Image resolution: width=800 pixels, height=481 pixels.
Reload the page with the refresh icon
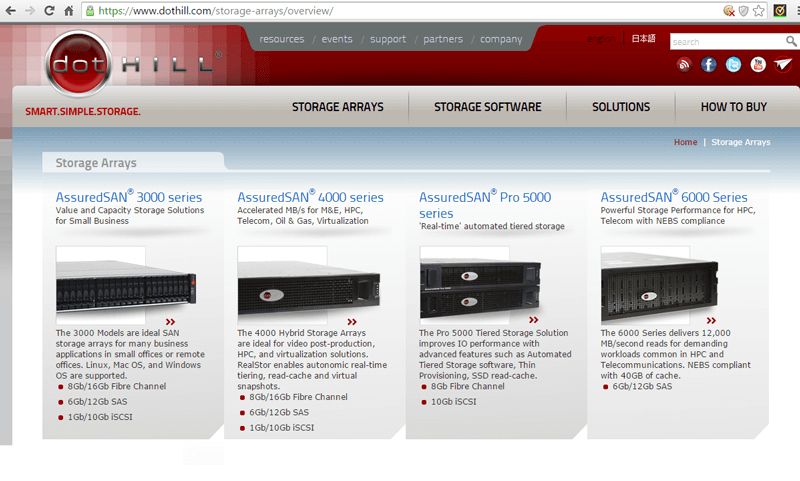point(49,10)
